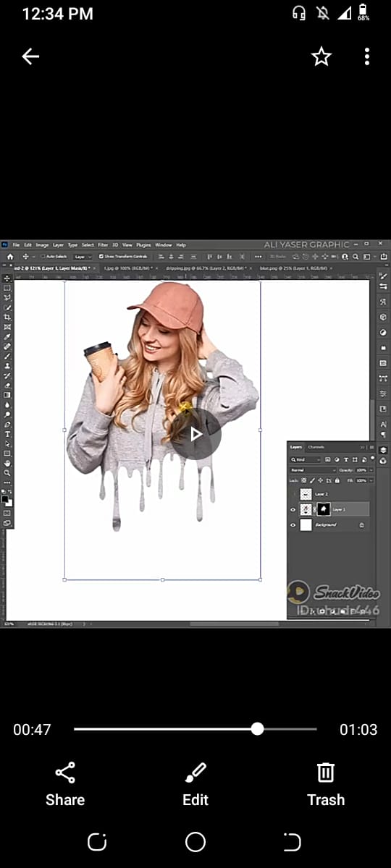Toggle lock all padlock in Layers panel

(337, 480)
